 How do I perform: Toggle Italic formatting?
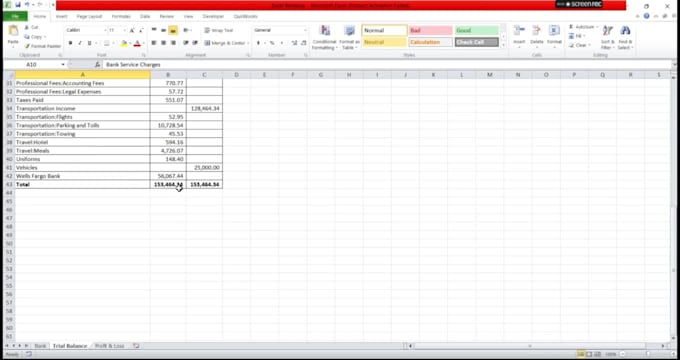tap(80, 43)
